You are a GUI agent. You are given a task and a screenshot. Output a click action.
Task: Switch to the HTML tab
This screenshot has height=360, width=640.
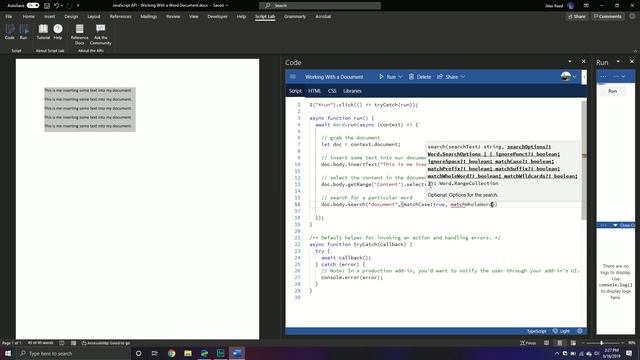(x=314, y=91)
